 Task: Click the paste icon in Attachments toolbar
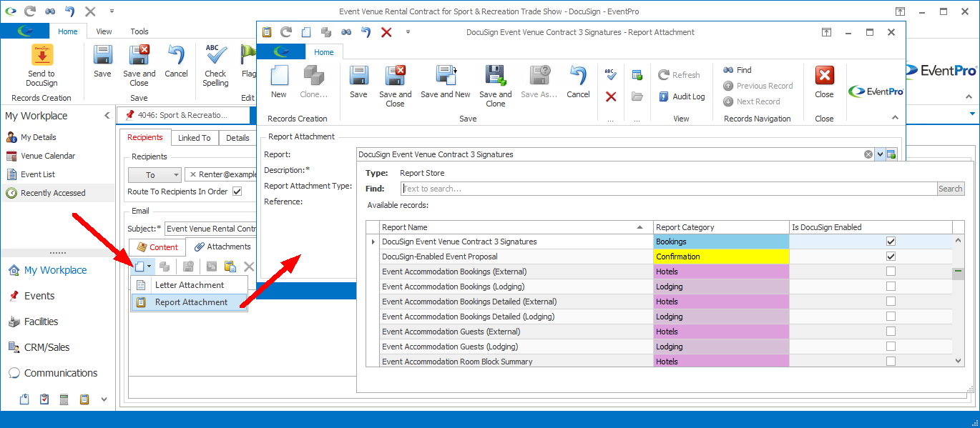pos(230,267)
